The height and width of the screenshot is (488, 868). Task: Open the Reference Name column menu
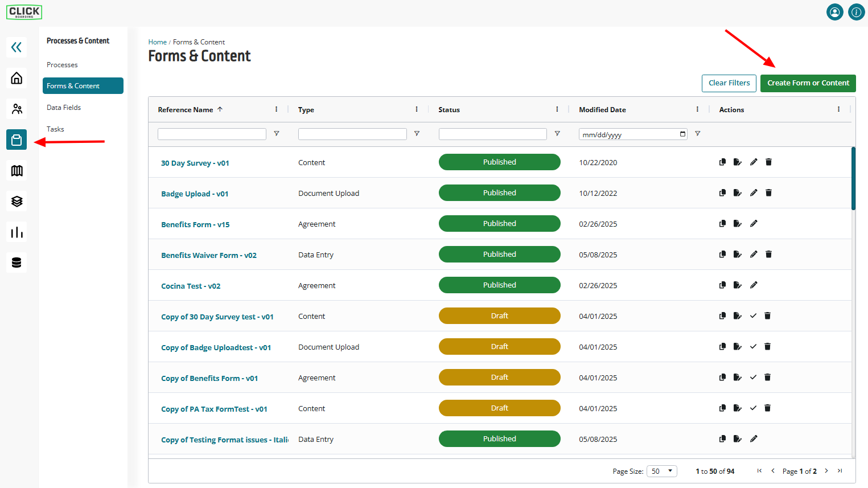point(276,109)
